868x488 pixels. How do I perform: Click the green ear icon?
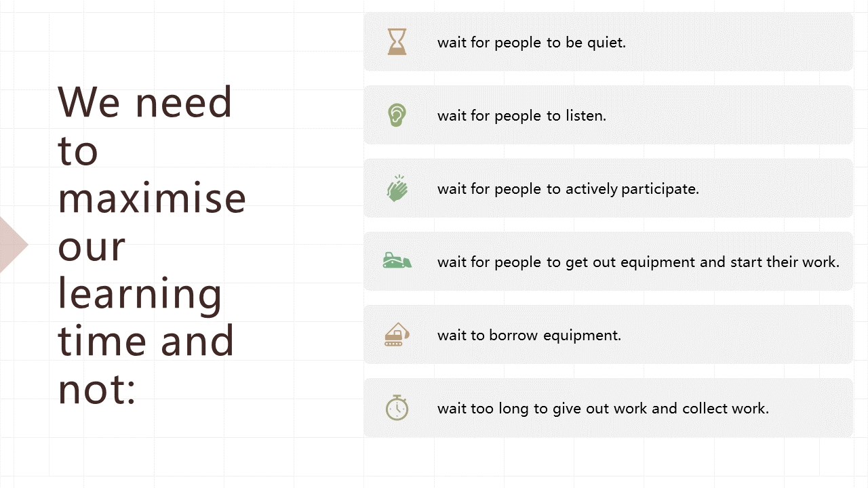click(397, 115)
